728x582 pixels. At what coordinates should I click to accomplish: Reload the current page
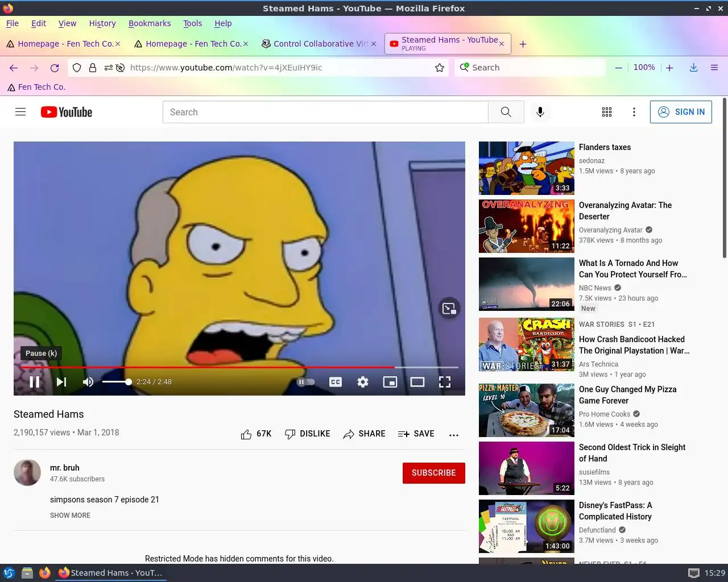(x=55, y=68)
